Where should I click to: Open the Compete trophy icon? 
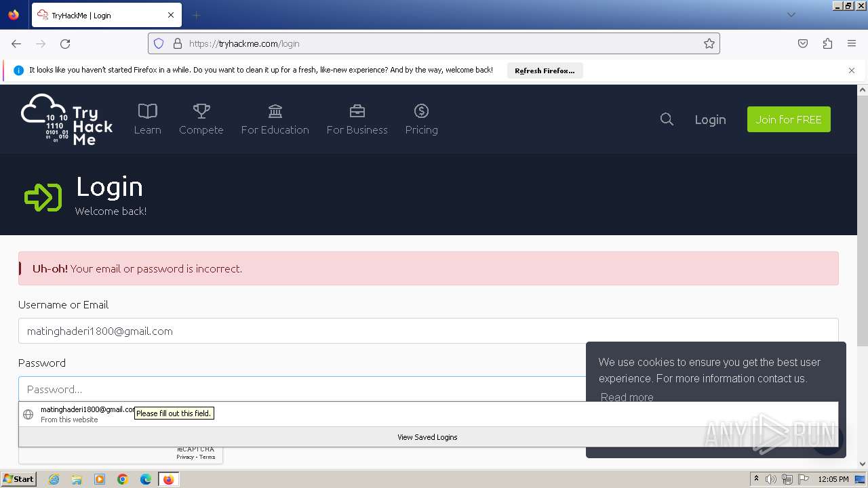(201, 111)
